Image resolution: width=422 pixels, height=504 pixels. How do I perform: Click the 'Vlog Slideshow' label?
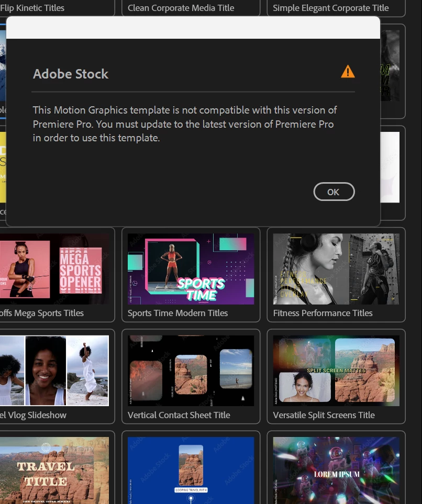pos(37,415)
